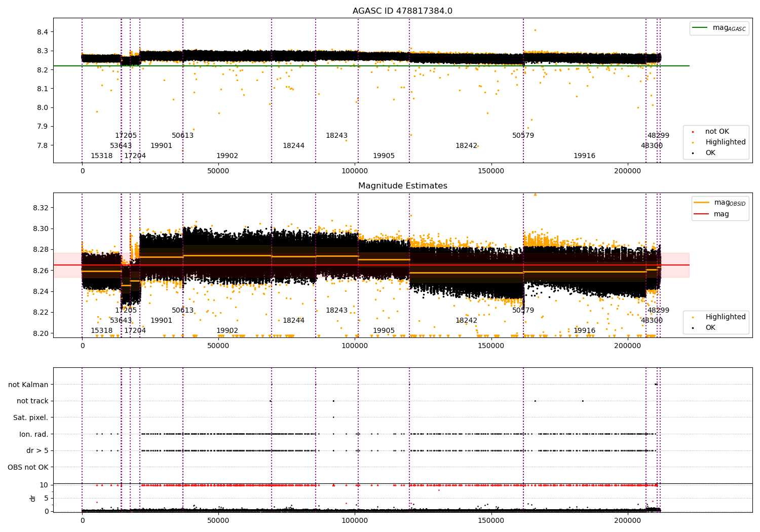The image size is (760, 532).
Task: Click obsid label 19901 in the Magnitude Estimates panel
Action: 162,321
